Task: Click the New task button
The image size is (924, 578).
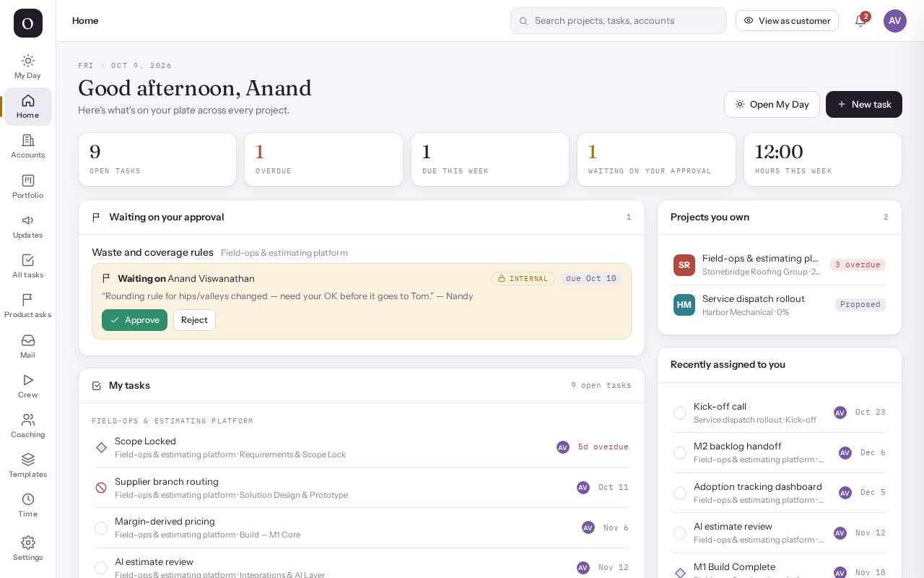Action: coord(864,104)
